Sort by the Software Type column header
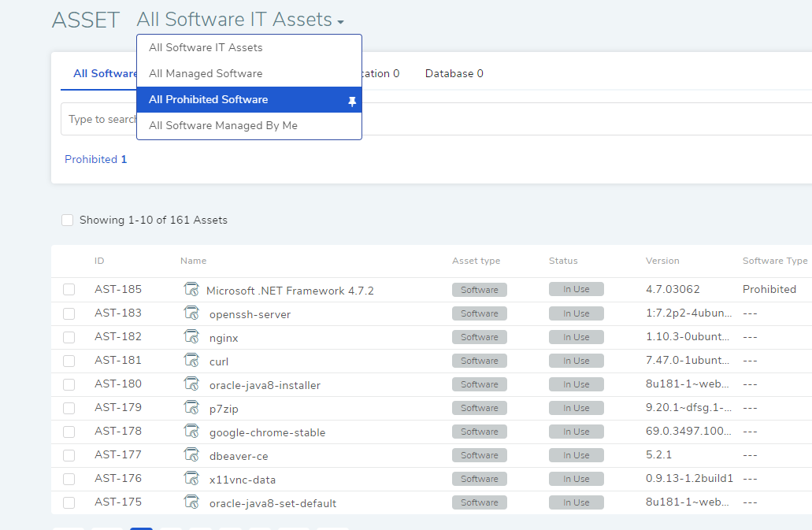Viewport: 812px width, 530px height. [775, 261]
